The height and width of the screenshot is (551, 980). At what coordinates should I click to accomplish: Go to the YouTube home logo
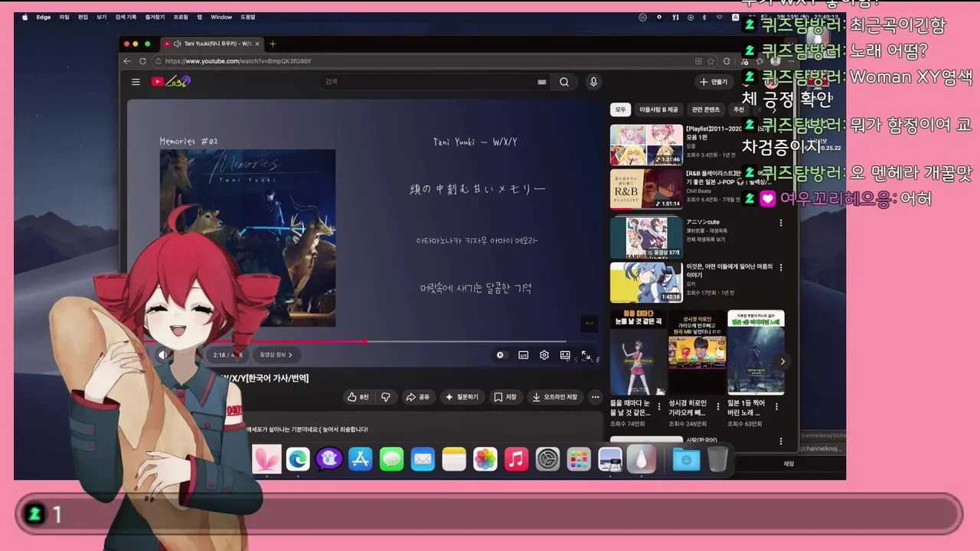(170, 82)
